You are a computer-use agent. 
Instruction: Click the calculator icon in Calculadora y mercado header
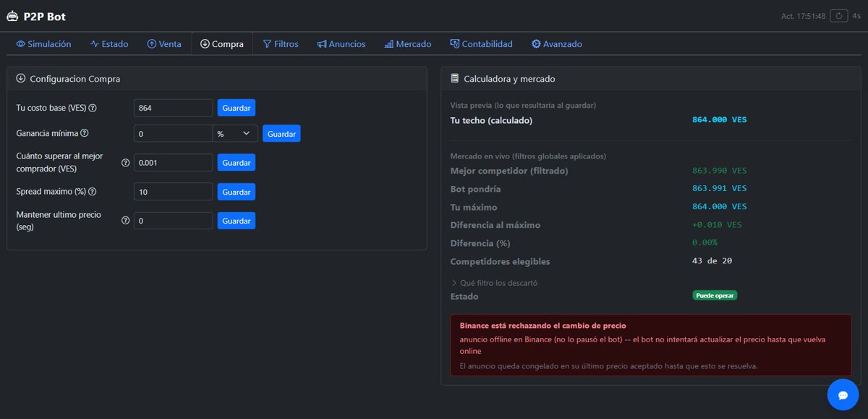click(454, 78)
